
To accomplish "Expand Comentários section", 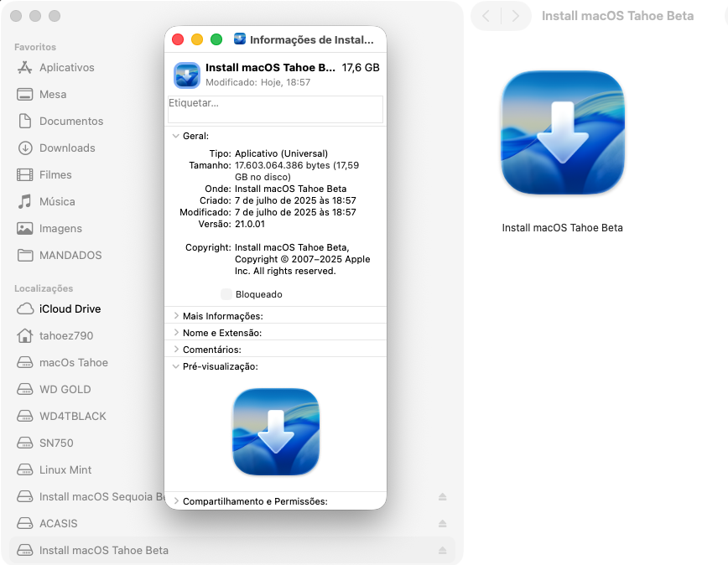I will click(x=176, y=350).
